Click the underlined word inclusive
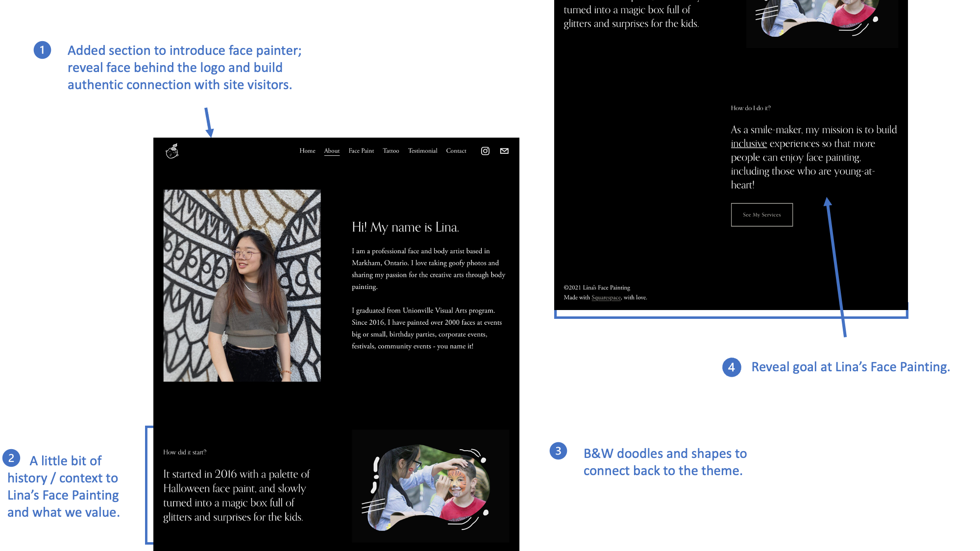Screen dimensions: 980x551 click(x=748, y=144)
